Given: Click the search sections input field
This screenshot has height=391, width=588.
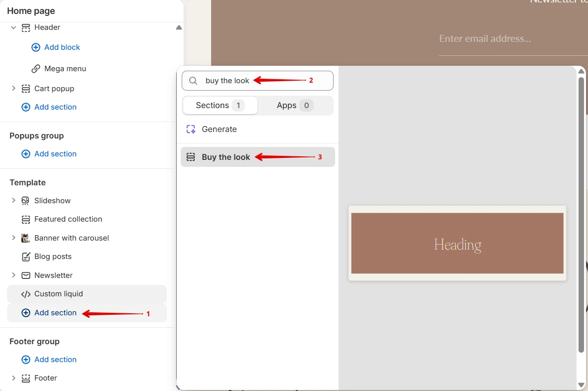Looking at the screenshot, I should 257,81.
